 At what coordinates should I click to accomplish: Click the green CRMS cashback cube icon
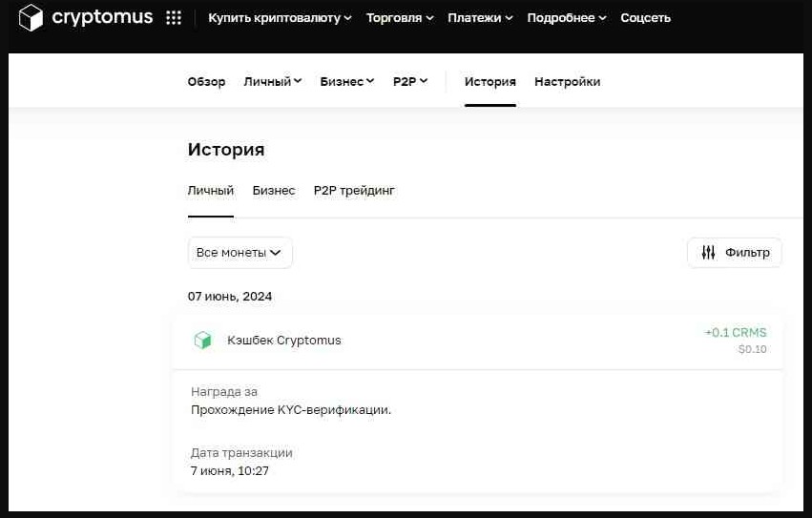tap(202, 341)
